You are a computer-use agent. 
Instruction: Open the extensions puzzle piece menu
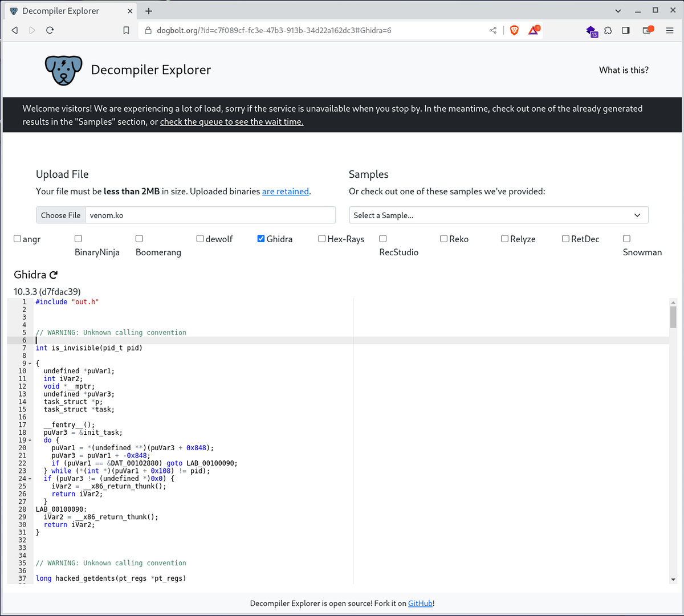point(608,30)
